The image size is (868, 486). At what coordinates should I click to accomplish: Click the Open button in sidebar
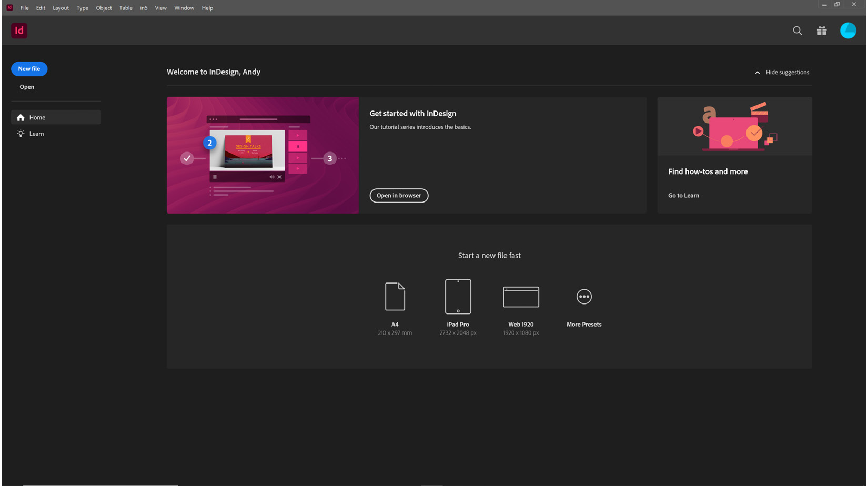[27, 87]
